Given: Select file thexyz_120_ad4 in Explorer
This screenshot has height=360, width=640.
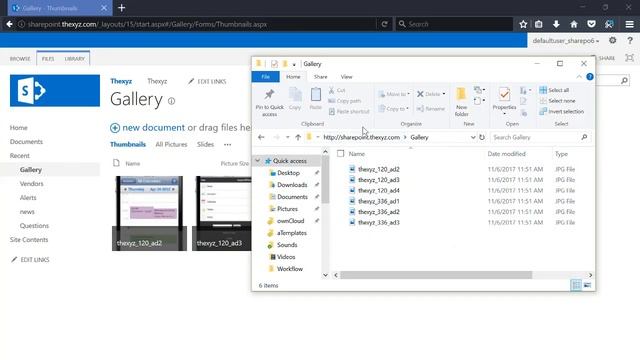Looking at the screenshot, I should (378, 190).
